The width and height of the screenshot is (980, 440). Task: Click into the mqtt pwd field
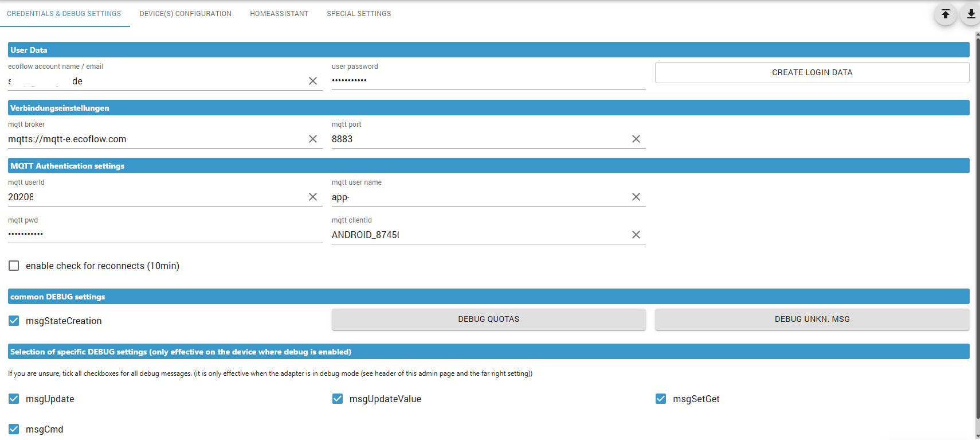pos(165,234)
